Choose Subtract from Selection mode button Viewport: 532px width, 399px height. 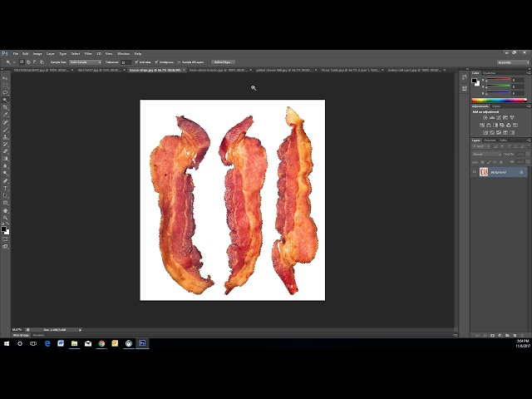pos(35,62)
